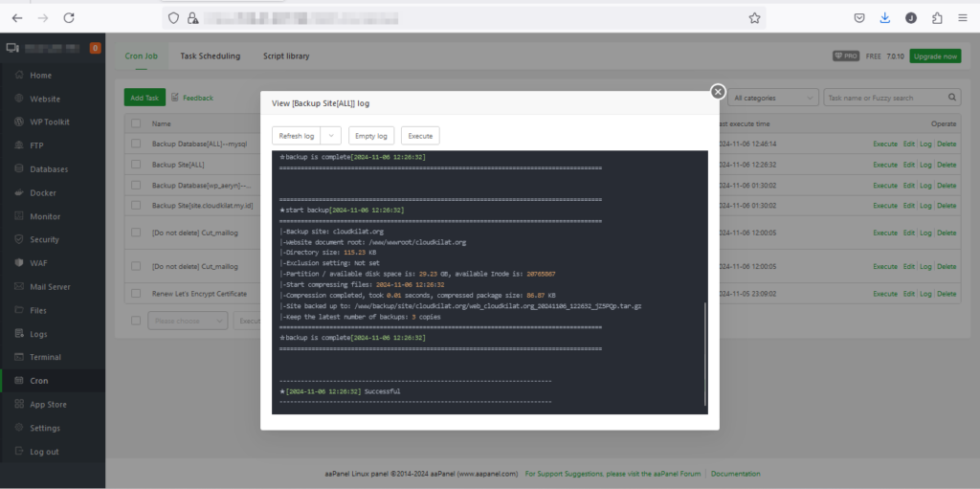980x489 pixels.
Task: Click the browser reload icon
Action: point(68,17)
